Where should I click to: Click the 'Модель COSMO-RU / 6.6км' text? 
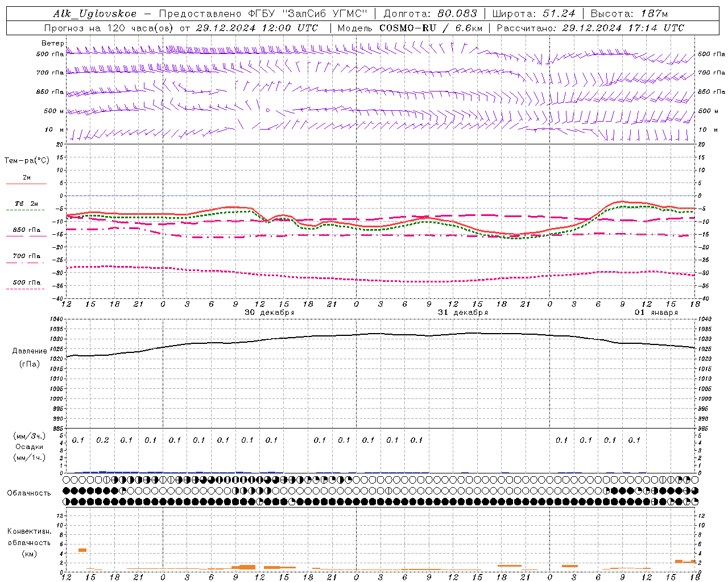409,28
